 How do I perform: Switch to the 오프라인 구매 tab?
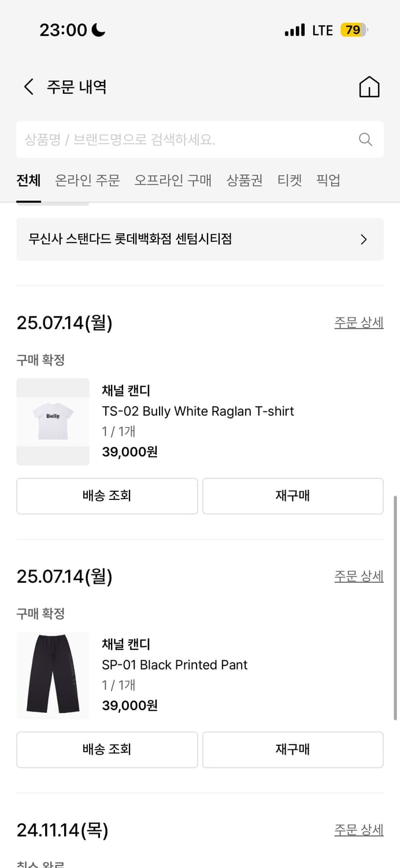(x=172, y=181)
